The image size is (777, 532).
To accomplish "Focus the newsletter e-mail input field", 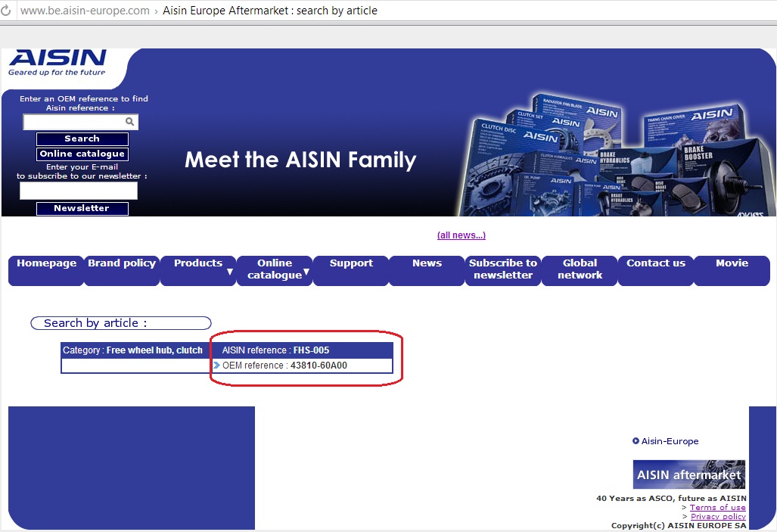I will (79, 191).
